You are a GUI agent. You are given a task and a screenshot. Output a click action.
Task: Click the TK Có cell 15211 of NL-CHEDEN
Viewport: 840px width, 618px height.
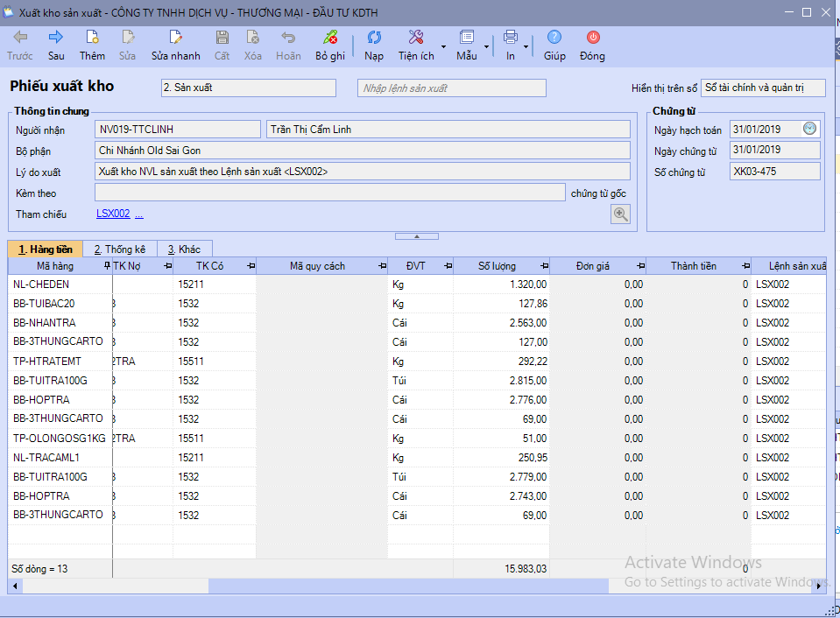coord(215,284)
